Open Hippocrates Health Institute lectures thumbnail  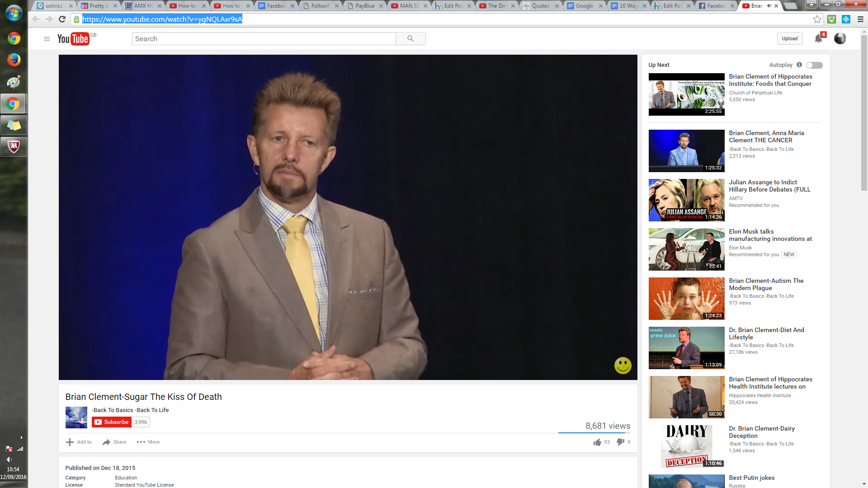(x=686, y=397)
